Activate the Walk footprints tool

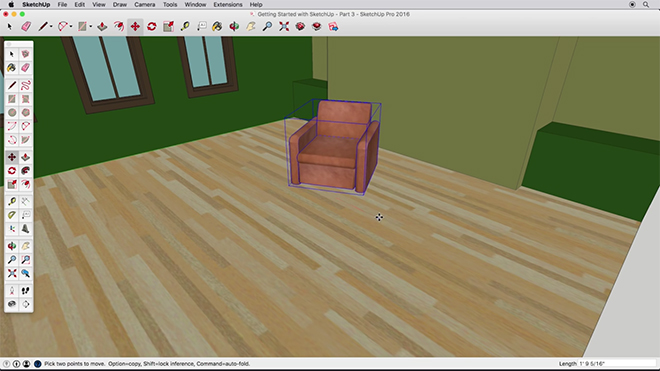[x=26, y=291]
